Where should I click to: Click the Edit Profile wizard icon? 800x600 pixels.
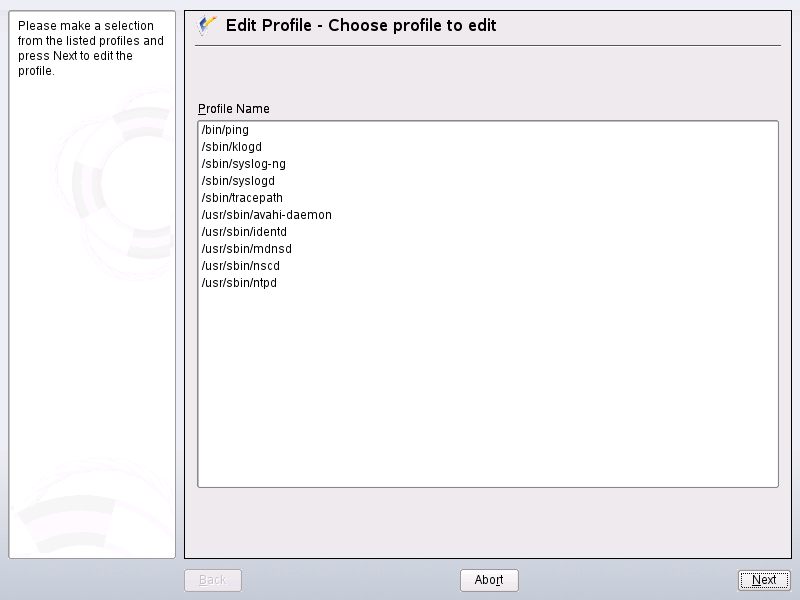click(x=203, y=27)
